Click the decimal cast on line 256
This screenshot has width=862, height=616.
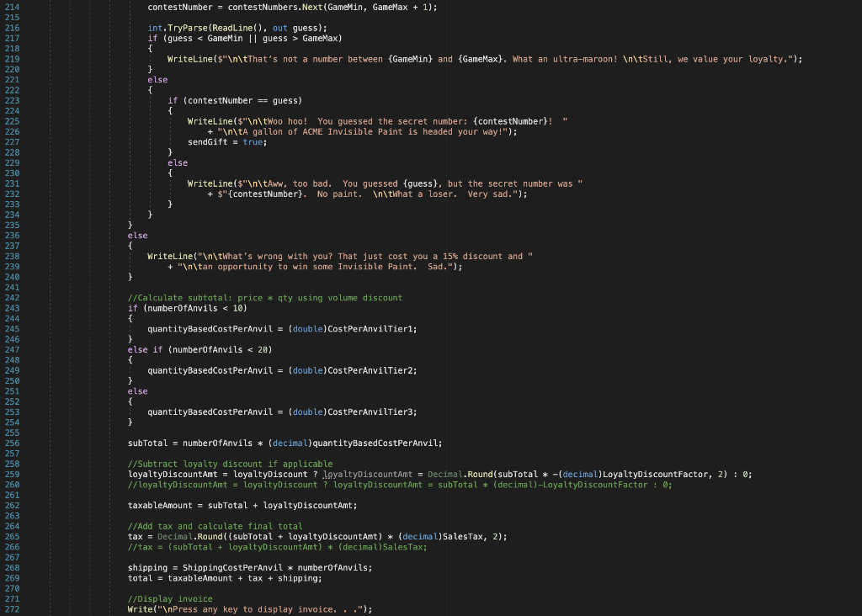pos(289,443)
